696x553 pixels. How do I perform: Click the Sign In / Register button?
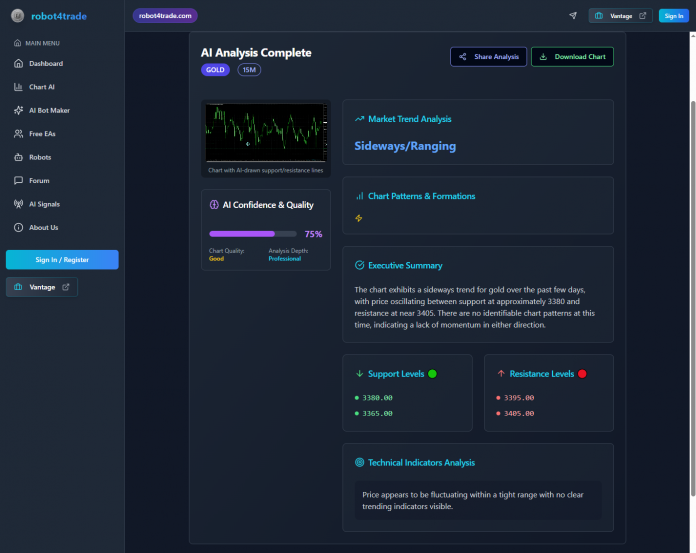[62, 260]
